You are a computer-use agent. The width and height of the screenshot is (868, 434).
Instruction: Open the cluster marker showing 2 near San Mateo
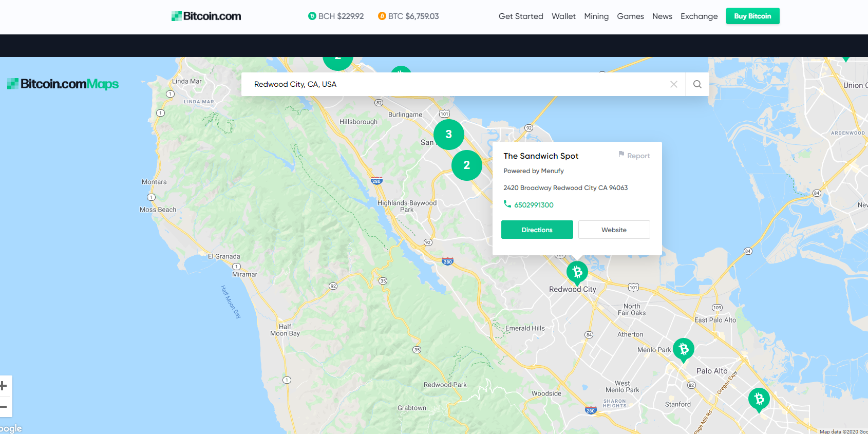pyautogui.click(x=467, y=165)
